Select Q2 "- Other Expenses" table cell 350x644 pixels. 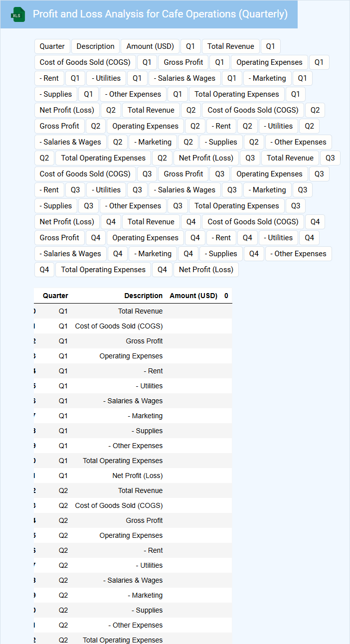135,625
